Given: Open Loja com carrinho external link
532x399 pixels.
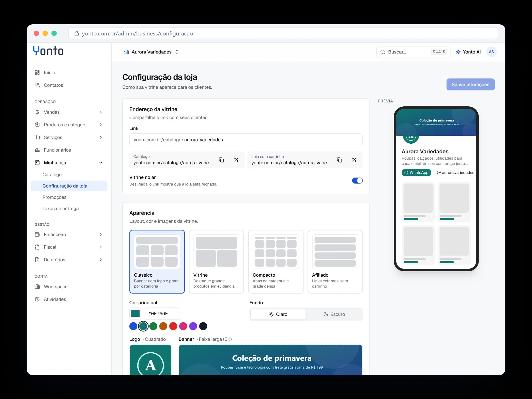Looking at the screenshot, I should pyautogui.click(x=354, y=160).
